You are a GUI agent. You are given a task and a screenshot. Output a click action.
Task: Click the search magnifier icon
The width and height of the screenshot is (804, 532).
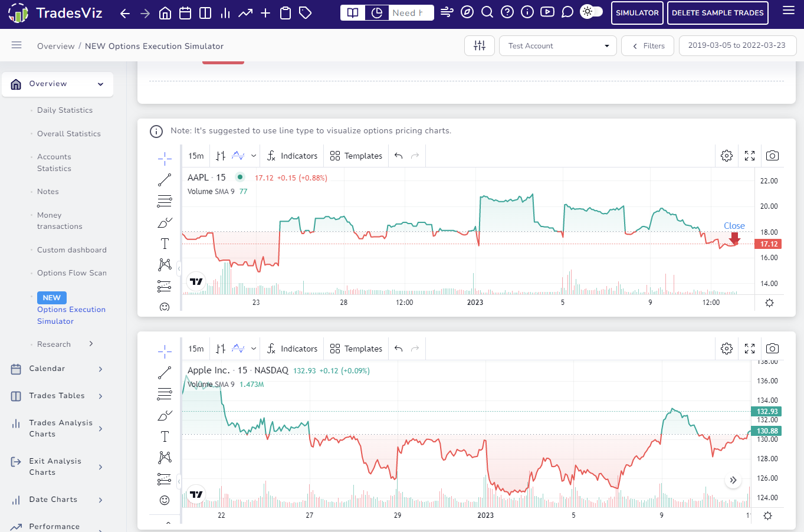(x=487, y=12)
